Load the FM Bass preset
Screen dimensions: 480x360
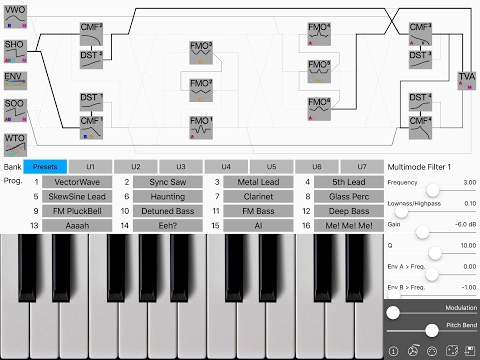258,211
